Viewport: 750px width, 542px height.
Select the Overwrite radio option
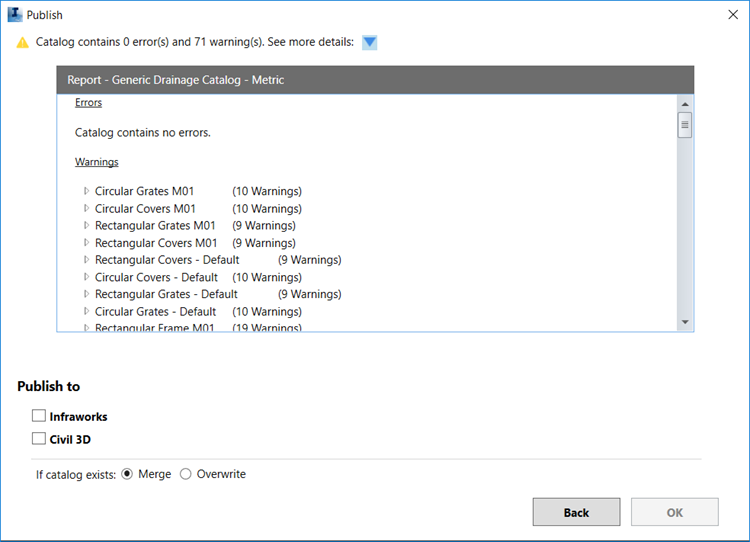click(x=186, y=474)
